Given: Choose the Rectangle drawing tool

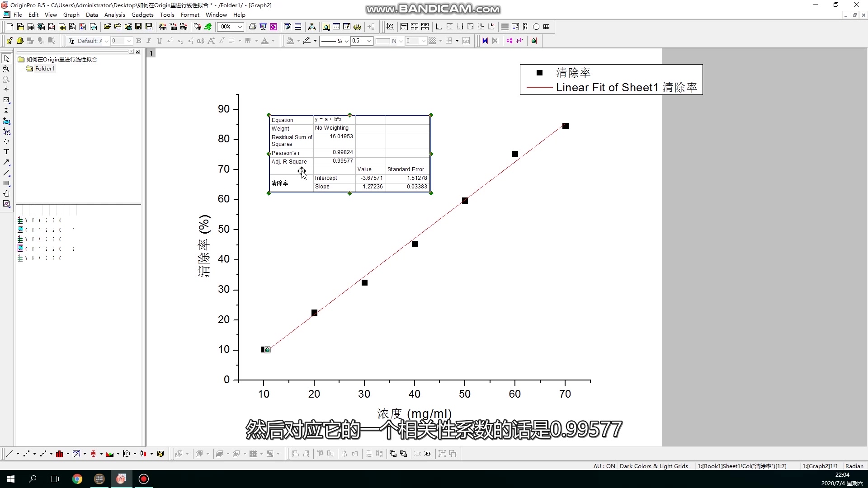Looking at the screenshot, I should coord(6,183).
